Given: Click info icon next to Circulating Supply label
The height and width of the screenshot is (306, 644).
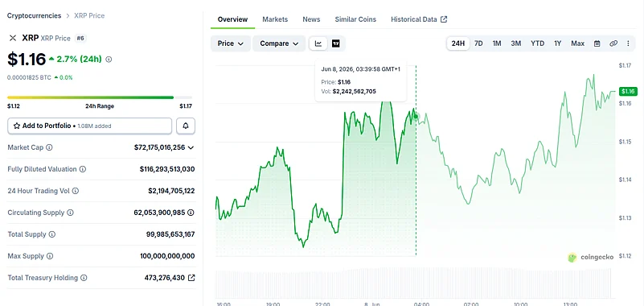Looking at the screenshot, I should [x=70, y=213].
